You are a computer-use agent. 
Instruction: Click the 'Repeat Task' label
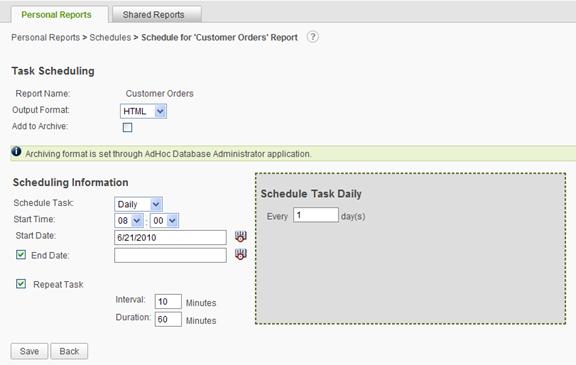[x=58, y=285]
